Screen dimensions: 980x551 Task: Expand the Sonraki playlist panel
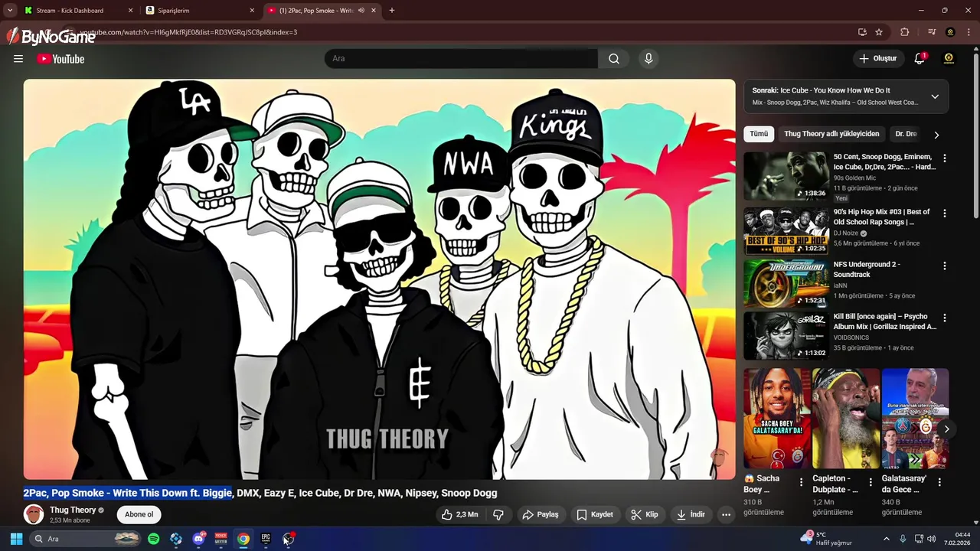coord(935,96)
